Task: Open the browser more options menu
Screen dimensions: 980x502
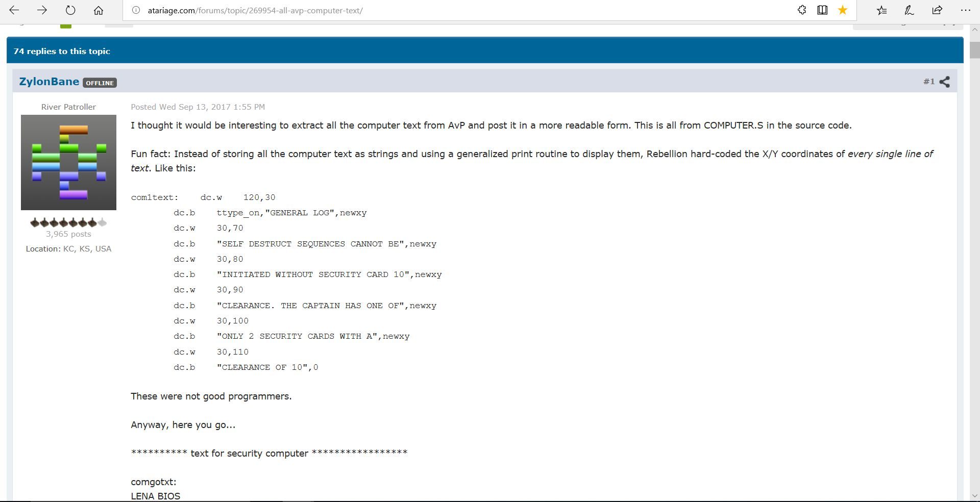Action: 965,10
